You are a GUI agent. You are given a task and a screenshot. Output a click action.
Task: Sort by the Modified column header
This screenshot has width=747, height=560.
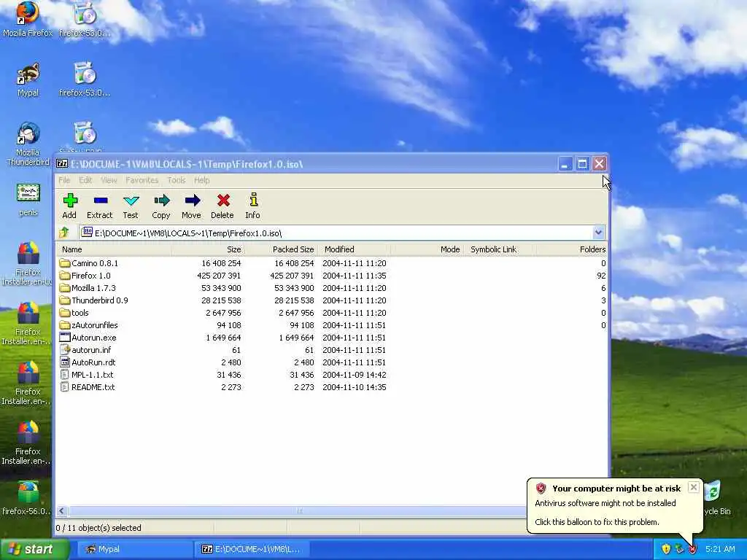click(354, 249)
